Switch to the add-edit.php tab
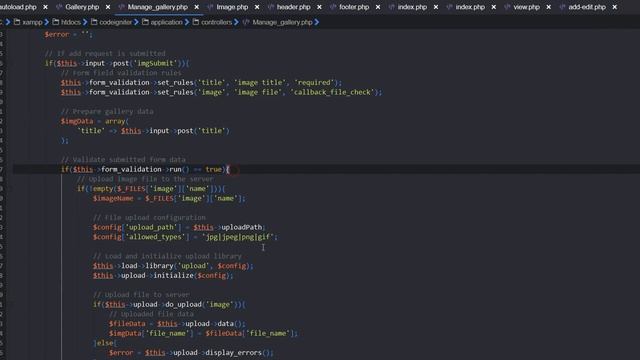 coord(587,7)
